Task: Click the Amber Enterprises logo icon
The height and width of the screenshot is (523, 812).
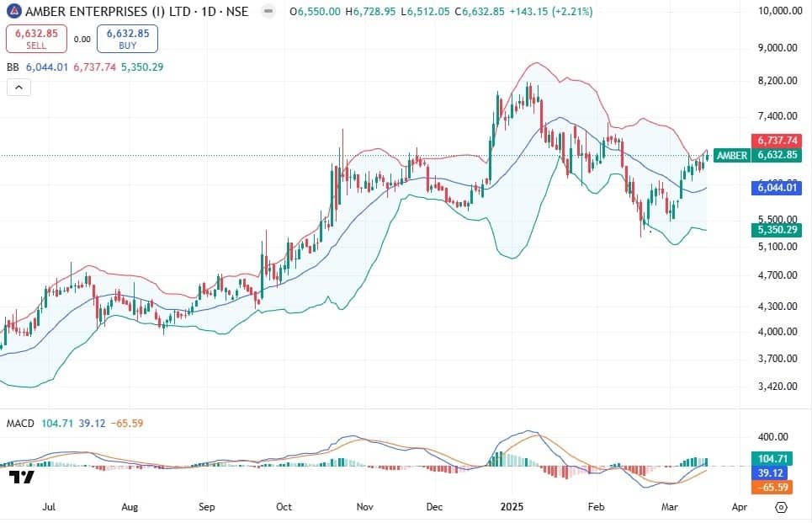Action: pos(12,12)
